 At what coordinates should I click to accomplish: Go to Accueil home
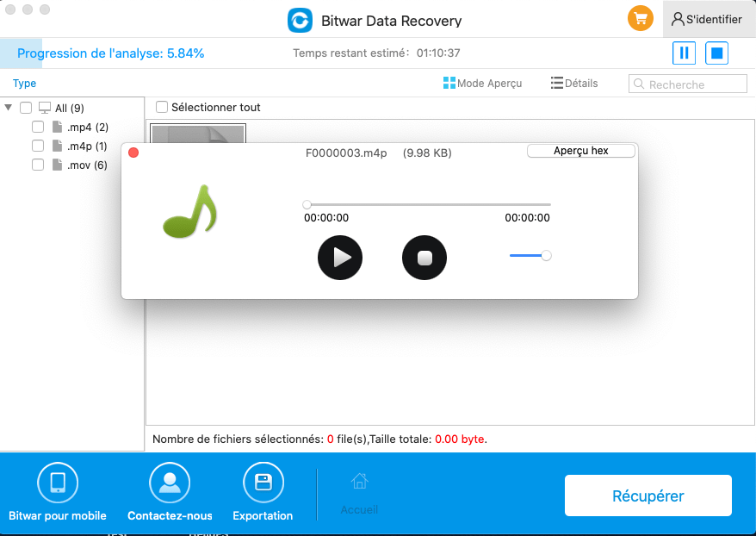pos(359,493)
